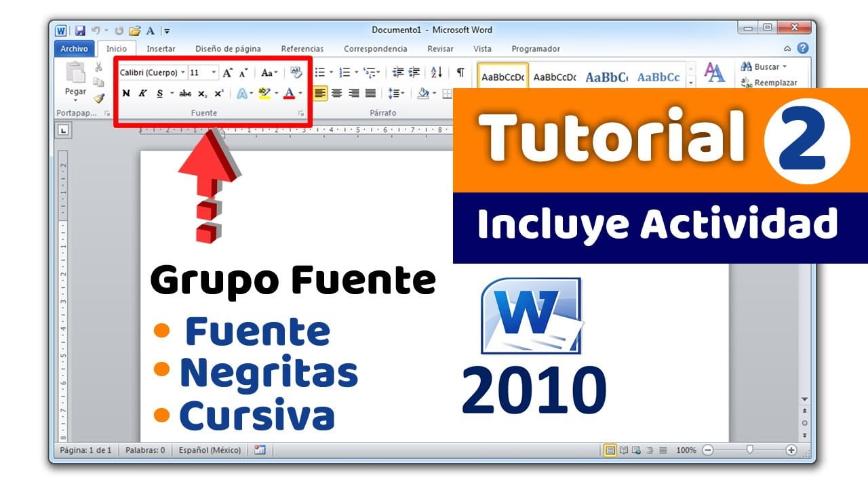Select the highlighted AaBbCcDc style thumbnail
This screenshot has height=488, width=868.
click(503, 77)
